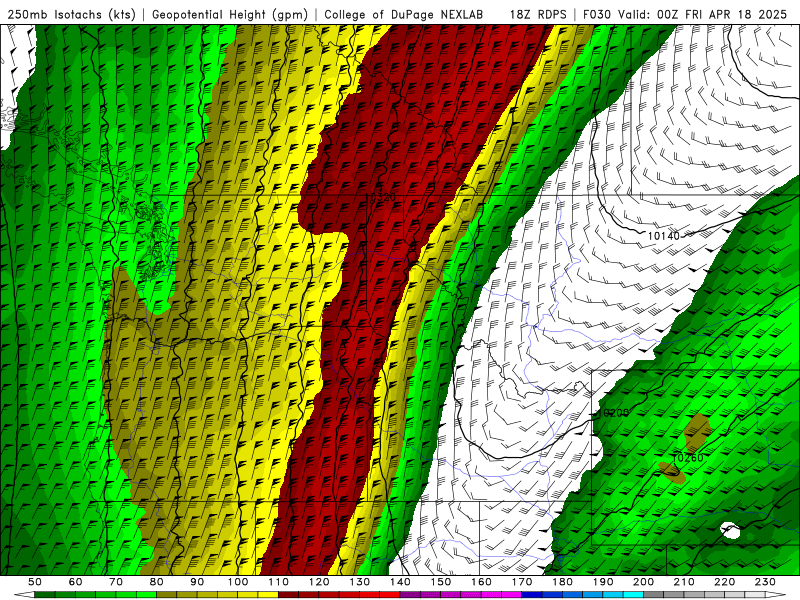Click the 10140 height contour label
Screen dimensions: 800x600
coord(663,236)
